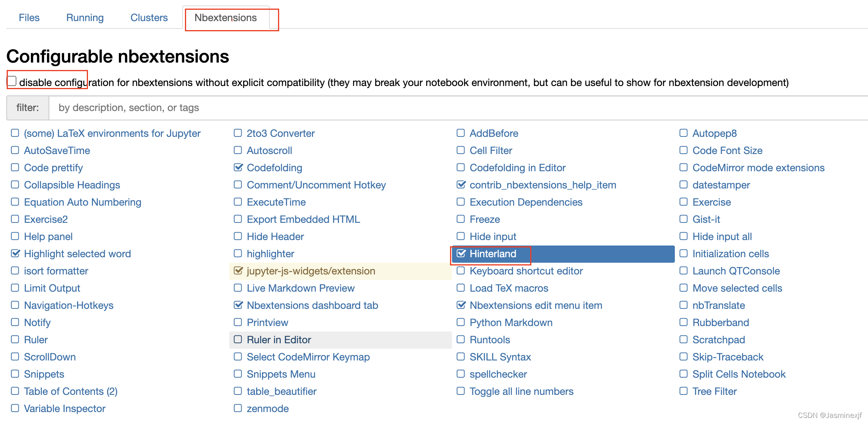Image resolution: width=868 pixels, height=423 pixels.
Task: Go to the Clusters tab
Action: (149, 18)
